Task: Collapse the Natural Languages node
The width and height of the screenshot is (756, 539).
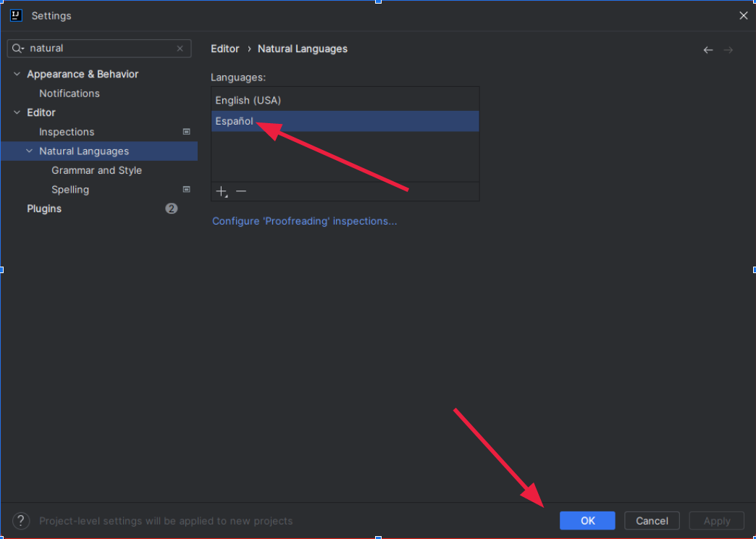Action: coord(30,151)
